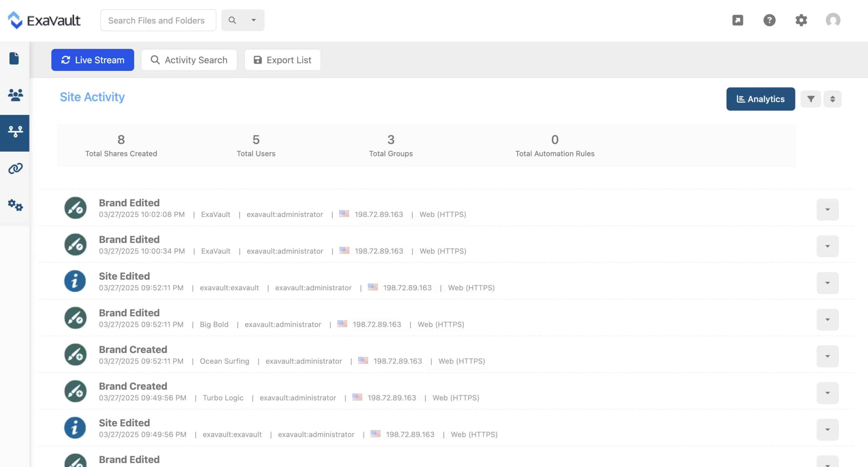The image size is (868, 467).
Task: Click inside the Search Files and Folders field
Action: pos(158,20)
